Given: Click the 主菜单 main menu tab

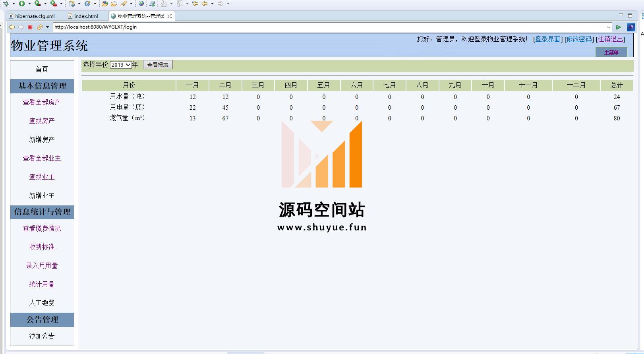Looking at the screenshot, I should pos(611,52).
